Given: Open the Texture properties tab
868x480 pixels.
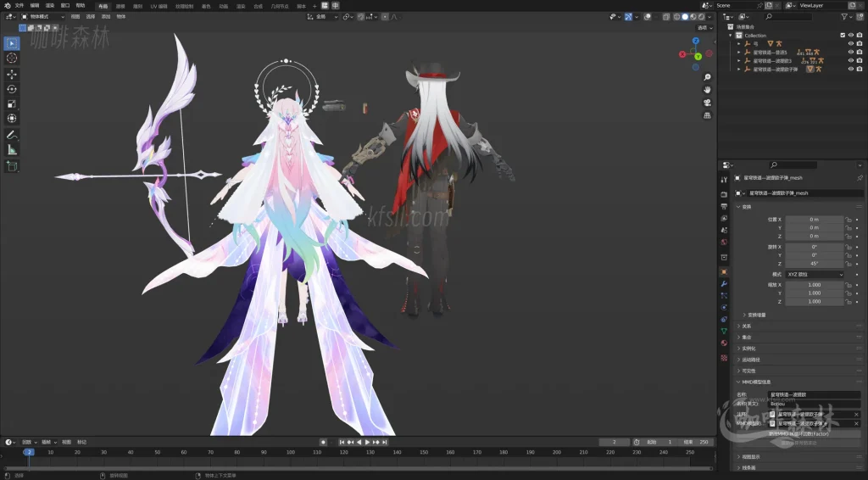Looking at the screenshot, I should (724, 358).
